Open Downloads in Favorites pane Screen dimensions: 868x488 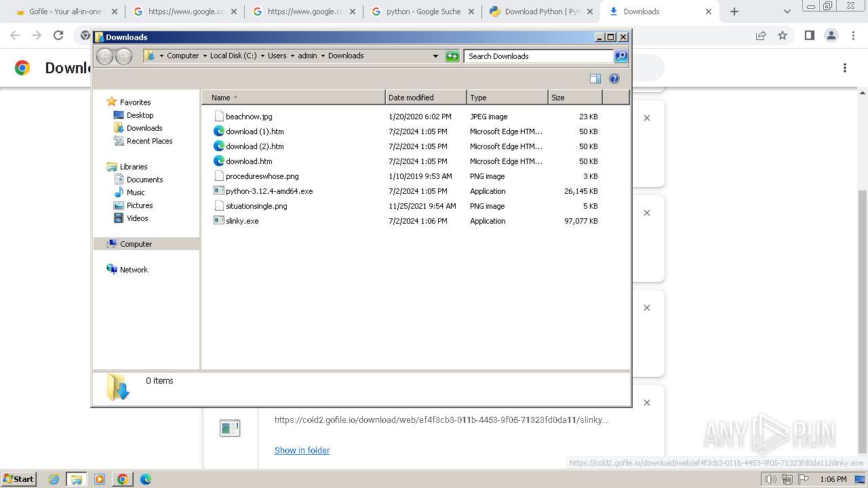(x=144, y=128)
